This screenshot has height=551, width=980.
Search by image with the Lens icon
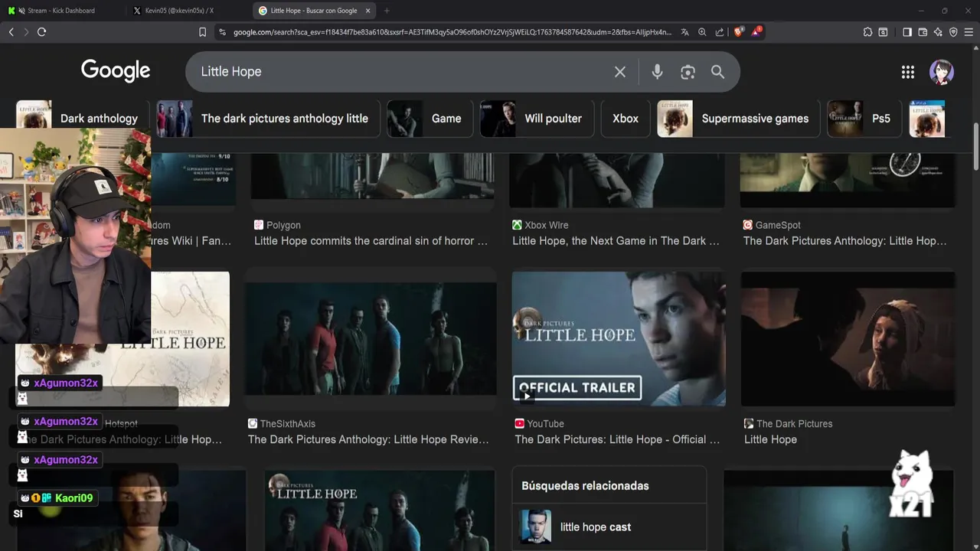click(x=688, y=72)
